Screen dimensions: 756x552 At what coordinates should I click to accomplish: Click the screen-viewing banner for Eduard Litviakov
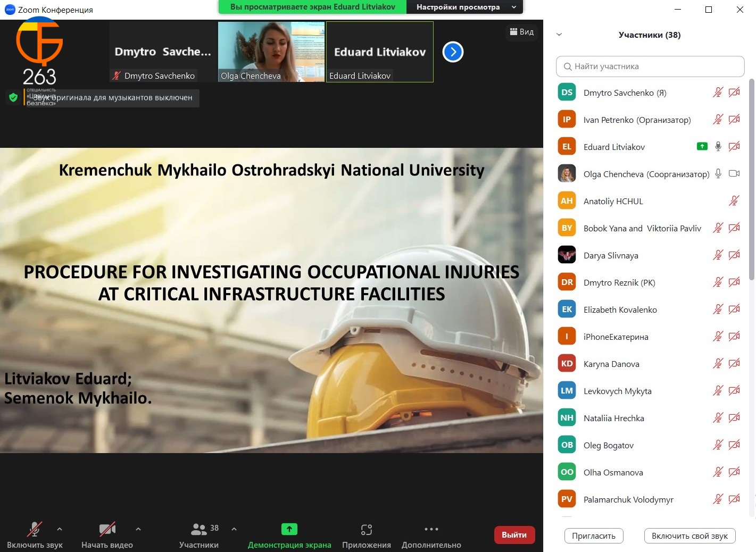coord(312,7)
